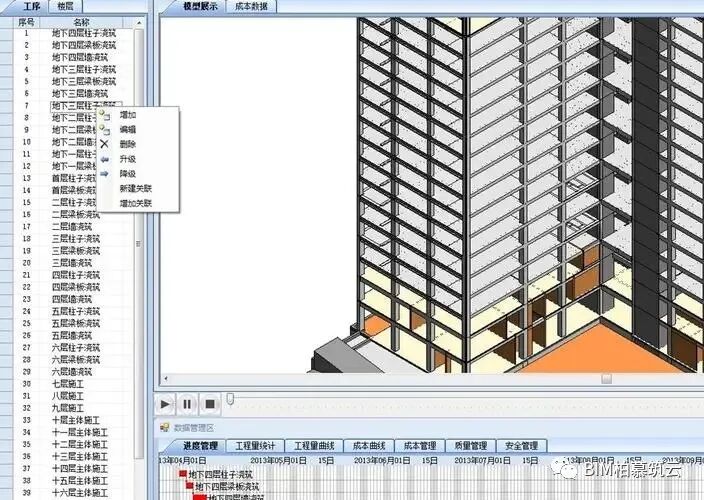Image resolution: width=704 pixels, height=500 pixels.
Task: Select the 成本管理 tab
Action: pyautogui.click(x=420, y=446)
